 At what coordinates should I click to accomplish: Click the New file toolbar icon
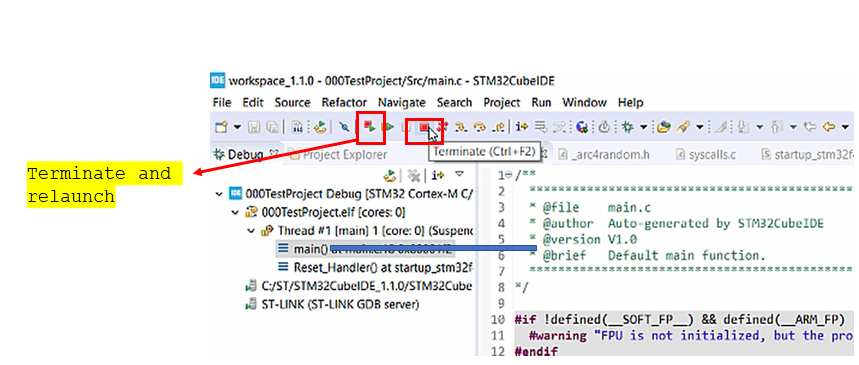click(x=221, y=127)
